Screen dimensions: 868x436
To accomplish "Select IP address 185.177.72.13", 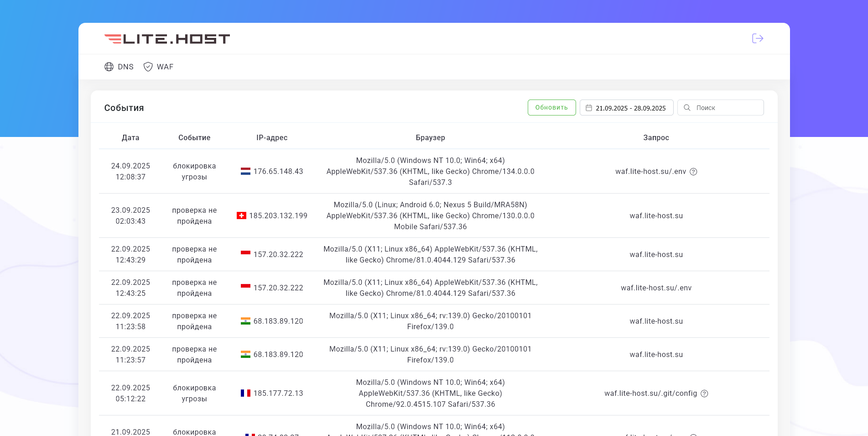I will pos(278,393).
